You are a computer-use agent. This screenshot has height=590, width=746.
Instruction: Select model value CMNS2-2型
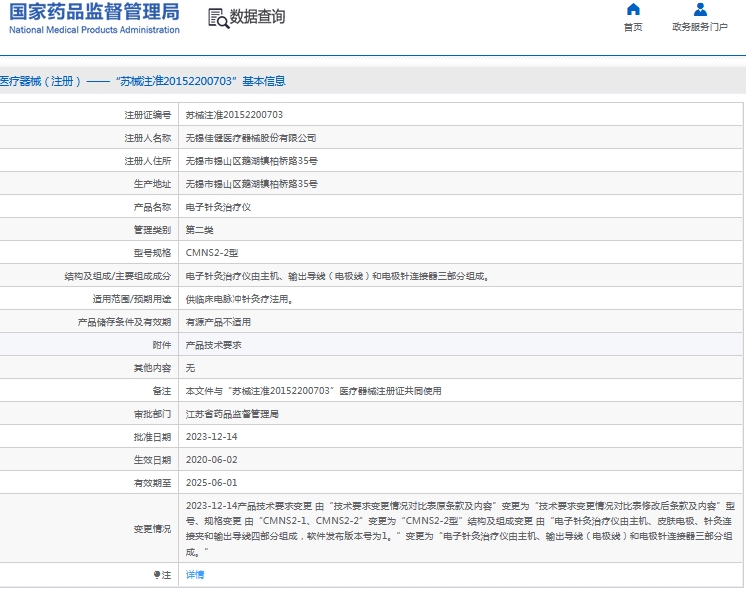pos(212,253)
